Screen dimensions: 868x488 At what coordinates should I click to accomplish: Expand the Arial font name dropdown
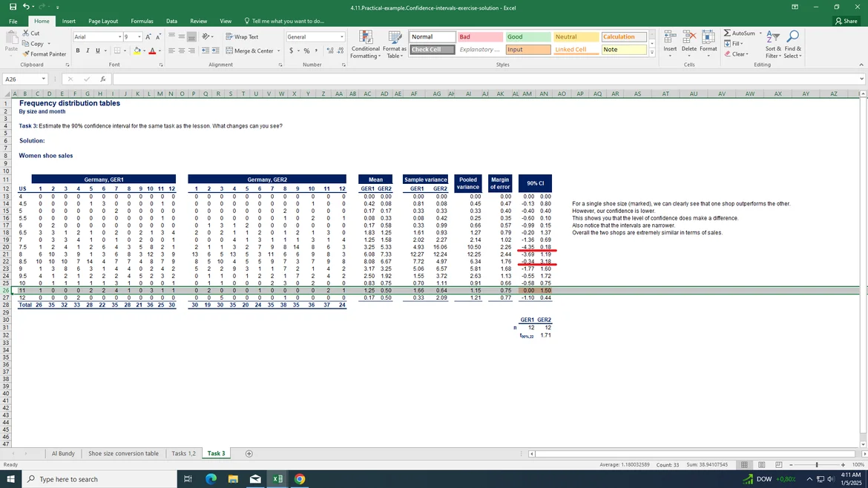[119, 37]
